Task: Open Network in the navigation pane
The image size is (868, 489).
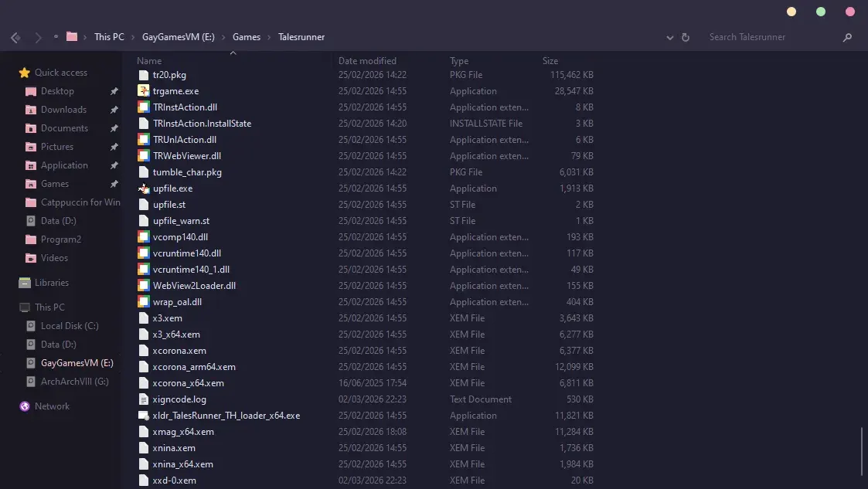Action: (x=52, y=406)
